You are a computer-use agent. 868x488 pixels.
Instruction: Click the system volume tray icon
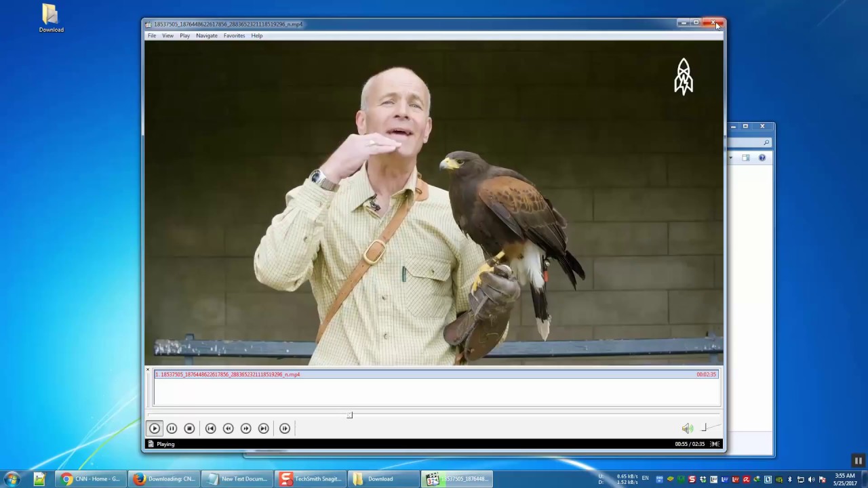click(811, 479)
